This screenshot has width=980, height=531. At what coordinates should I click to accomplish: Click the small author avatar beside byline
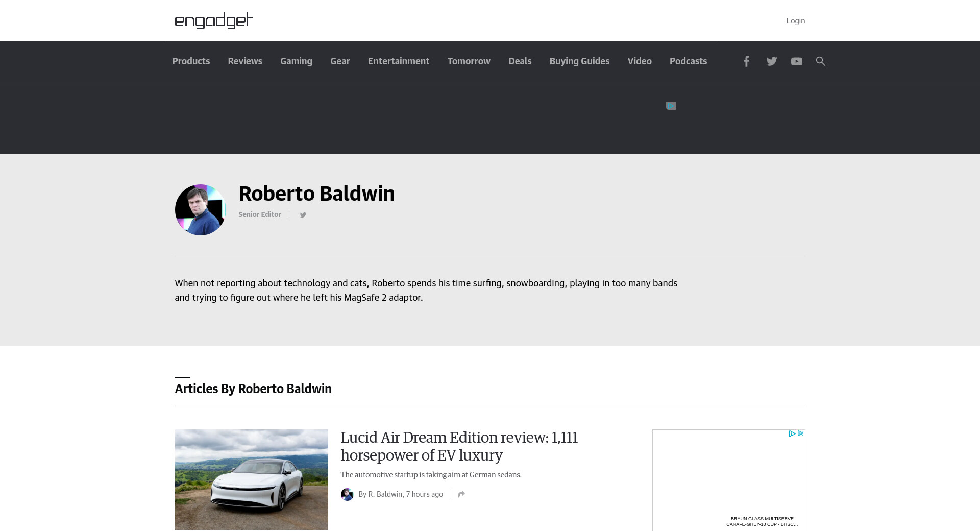[x=347, y=494]
